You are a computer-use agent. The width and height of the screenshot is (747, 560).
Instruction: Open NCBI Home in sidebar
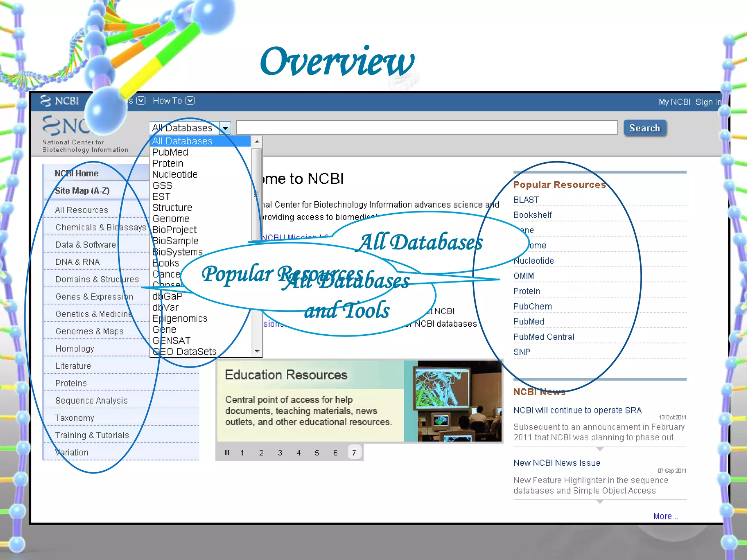click(x=77, y=173)
